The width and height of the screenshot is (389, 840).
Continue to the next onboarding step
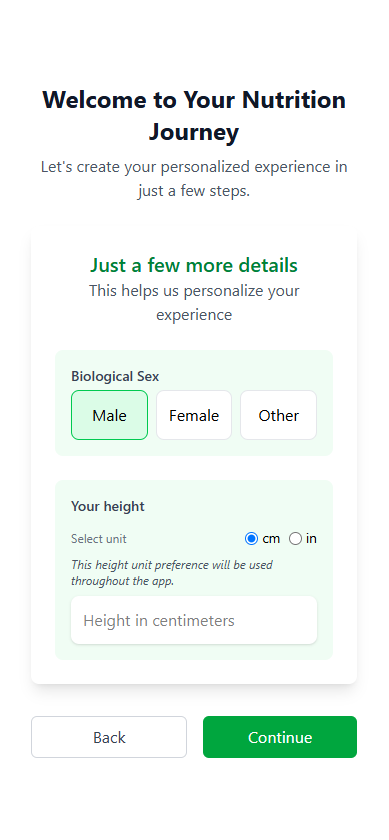280,737
